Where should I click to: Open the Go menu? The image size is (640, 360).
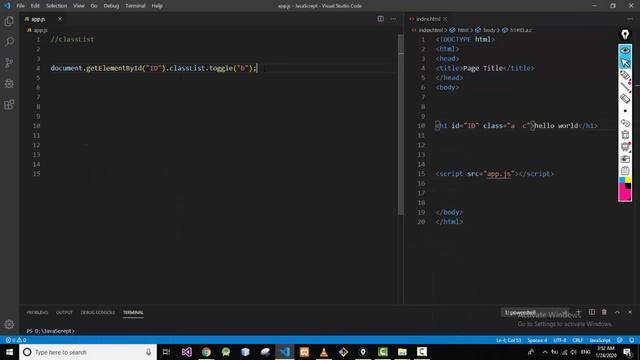[94, 6]
